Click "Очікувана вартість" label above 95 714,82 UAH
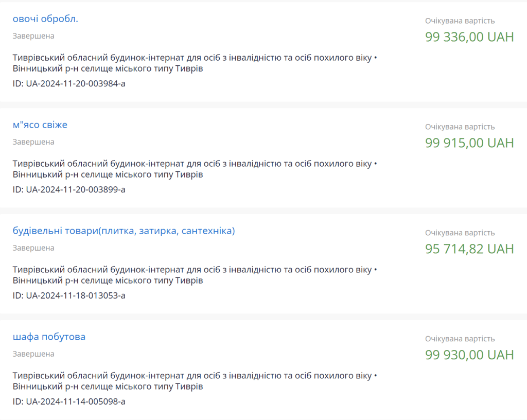This screenshot has height=420, width=527. pos(460,233)
